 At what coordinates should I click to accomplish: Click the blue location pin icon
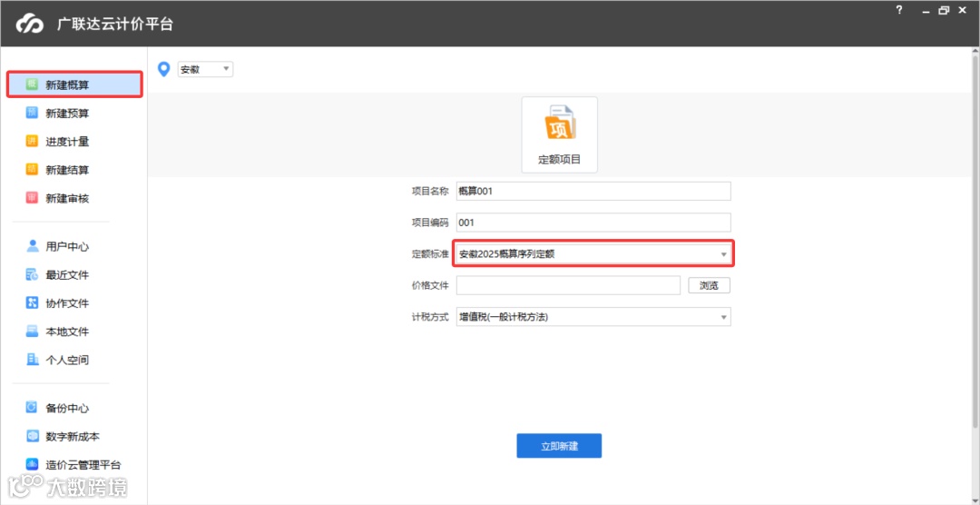[164, 69]
